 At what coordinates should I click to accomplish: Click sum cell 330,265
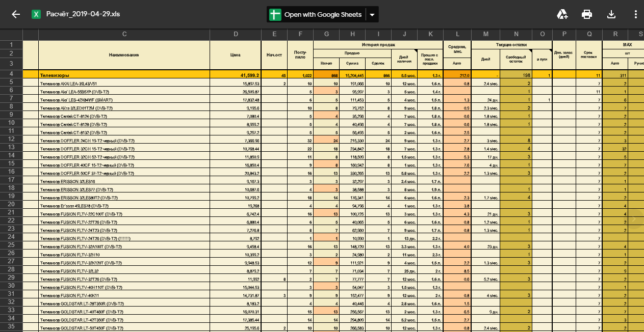click(x=352, y=173)
